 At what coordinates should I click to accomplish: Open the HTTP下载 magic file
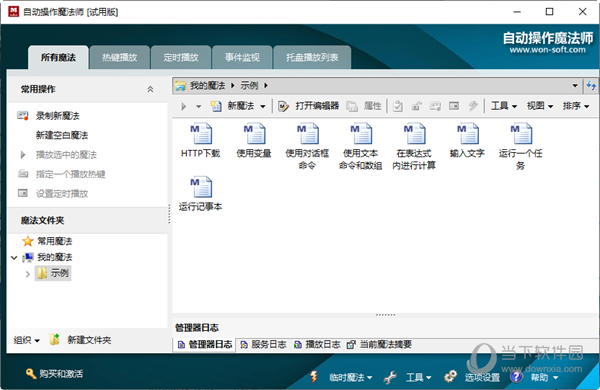pos(201,140)
